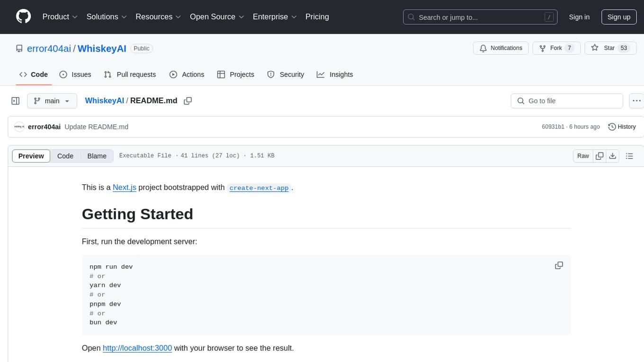Open the main branch selector dropdown
The width and height of the screenshot is (644, 362).
(52, 101)
